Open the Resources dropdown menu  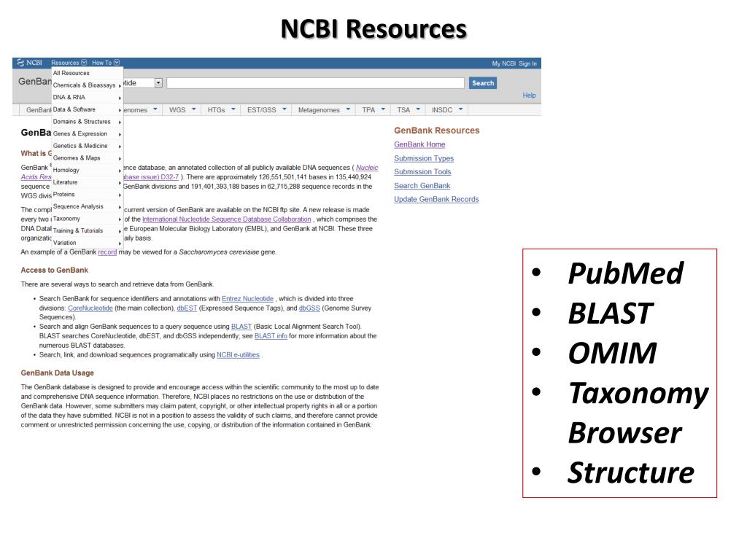click(x=69, y=63)
